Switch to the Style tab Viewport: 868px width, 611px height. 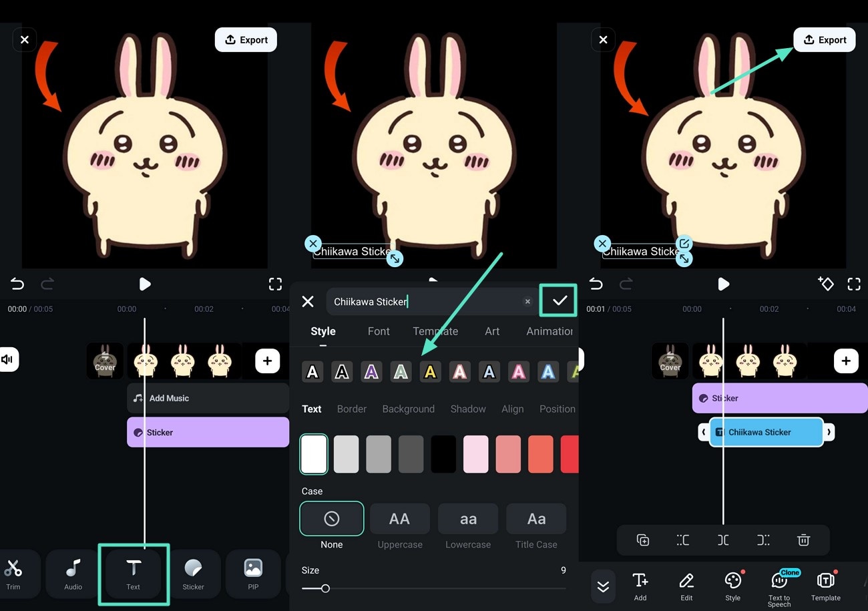pyautogui.click(x=323, y=331)
